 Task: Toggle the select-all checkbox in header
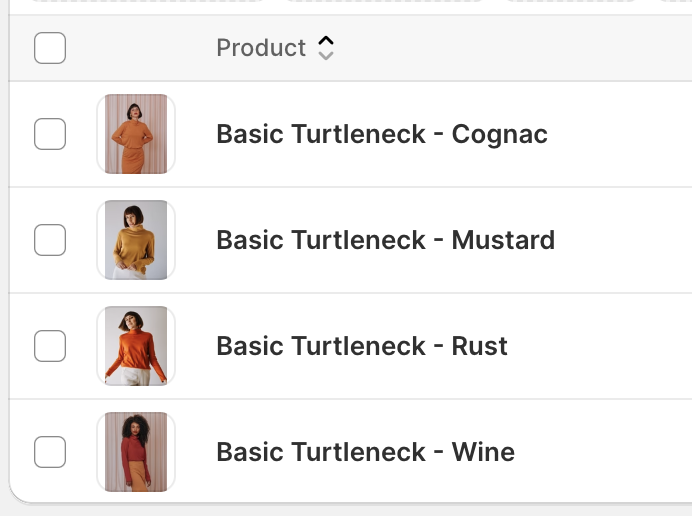50,48
